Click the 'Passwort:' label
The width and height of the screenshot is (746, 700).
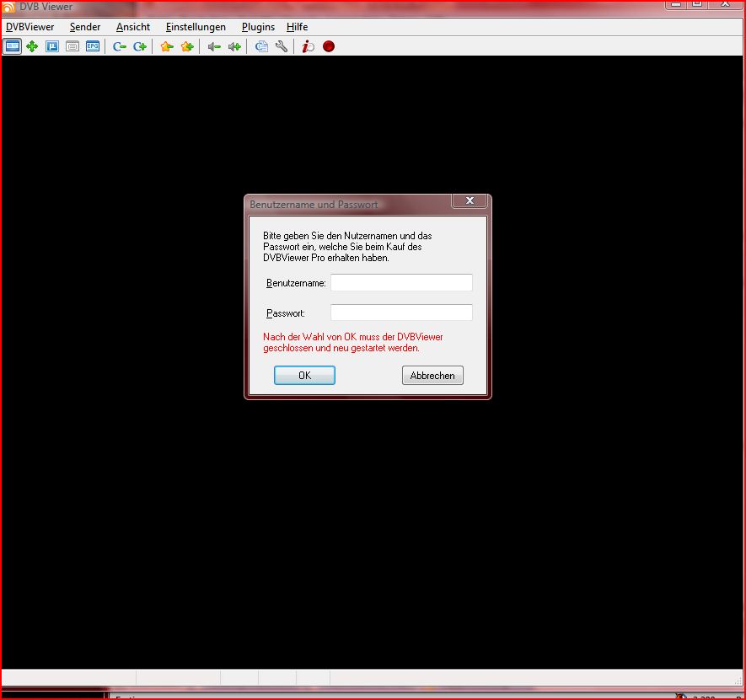coord(286,313)
